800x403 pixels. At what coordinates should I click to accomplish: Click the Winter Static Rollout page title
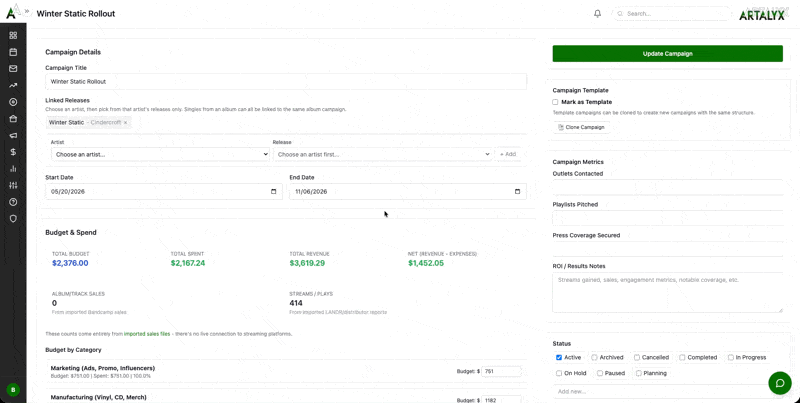[76, 14]
